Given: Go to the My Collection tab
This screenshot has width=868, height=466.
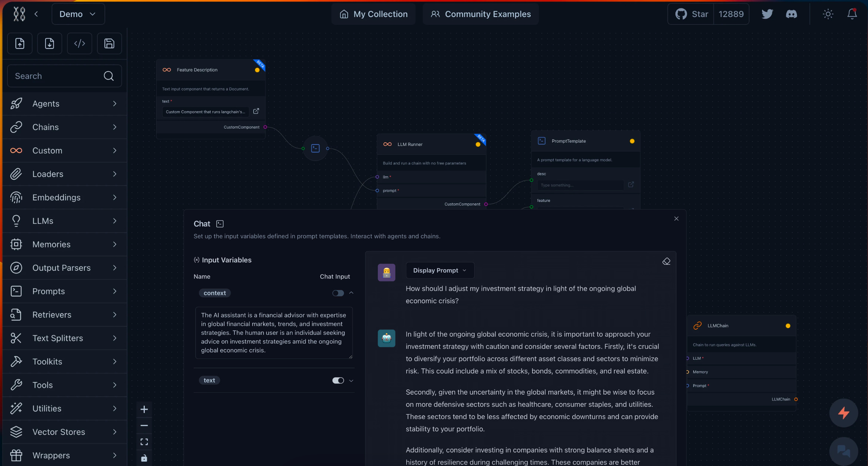Looking at the screenshot, I should (373, 14).
